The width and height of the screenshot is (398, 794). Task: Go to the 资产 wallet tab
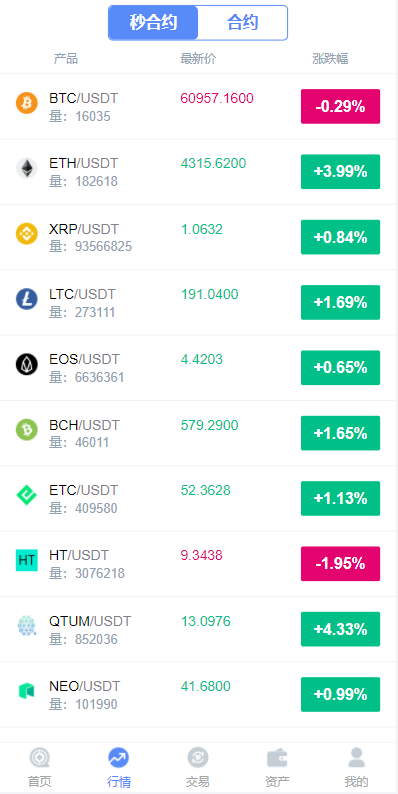tap(277, 768)
